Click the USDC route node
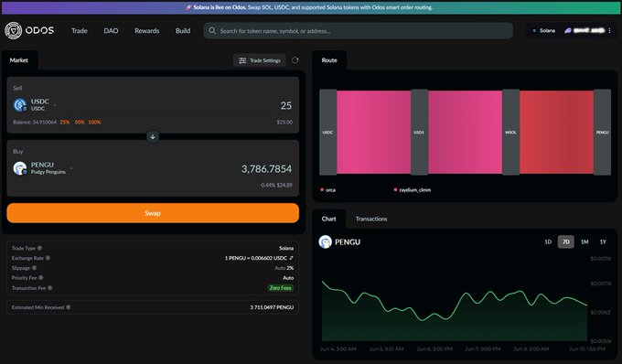622x364 pixels. click(327, 132)
